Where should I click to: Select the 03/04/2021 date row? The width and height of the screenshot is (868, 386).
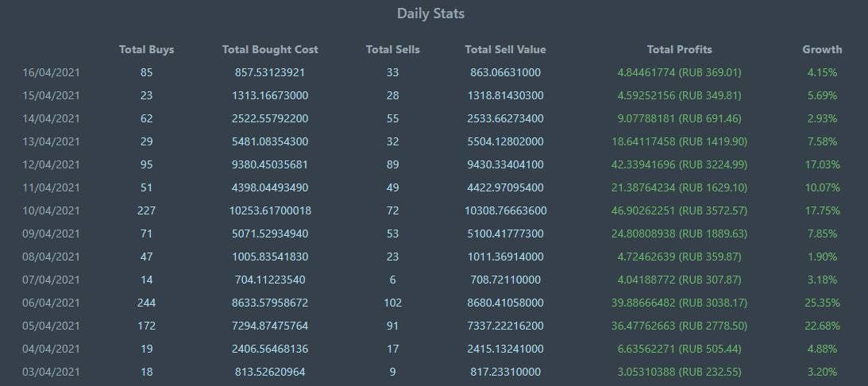coord(52,372)
